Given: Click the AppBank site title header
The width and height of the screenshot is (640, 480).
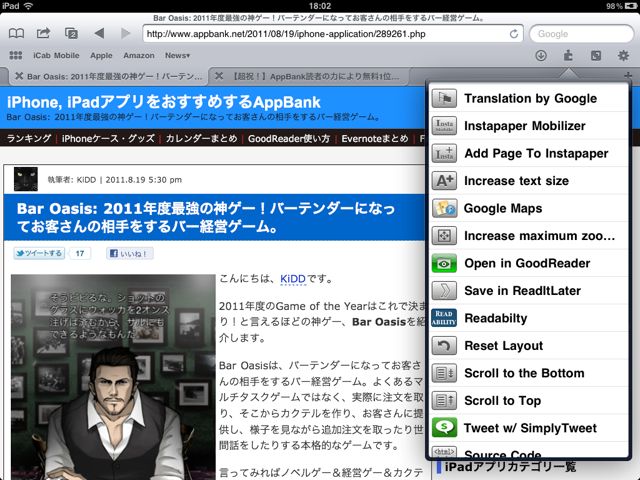Looking at the screenshot, I should pyautogui.click(x=164, y=102).
